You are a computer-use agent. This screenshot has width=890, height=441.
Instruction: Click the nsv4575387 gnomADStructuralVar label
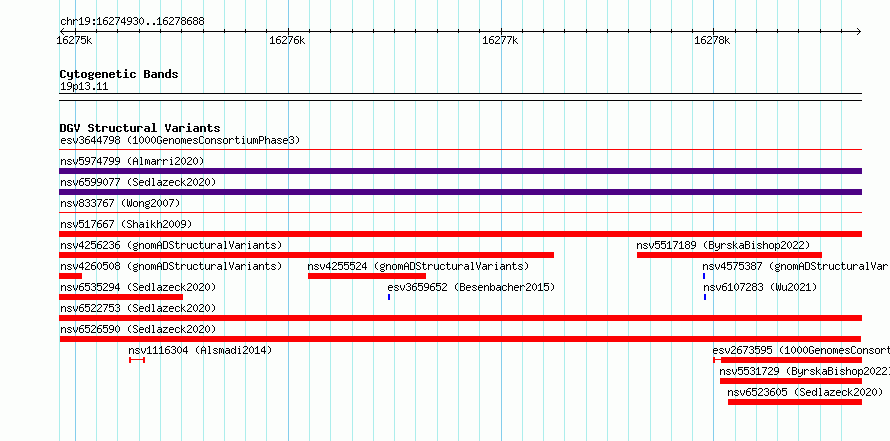[796, 266]
